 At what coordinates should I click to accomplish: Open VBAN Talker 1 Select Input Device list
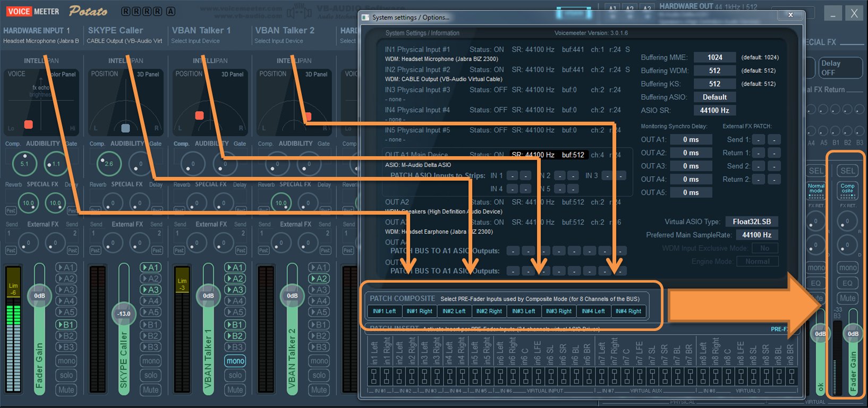pos(195,41)
